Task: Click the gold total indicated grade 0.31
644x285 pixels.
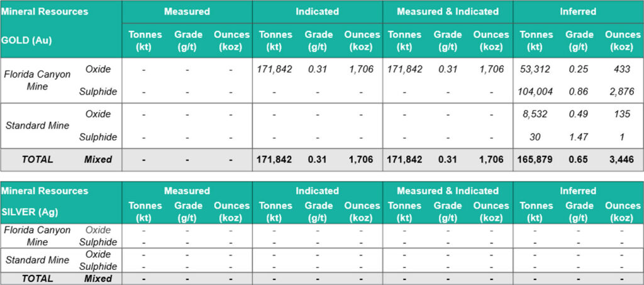Action: tap(317, 159)
